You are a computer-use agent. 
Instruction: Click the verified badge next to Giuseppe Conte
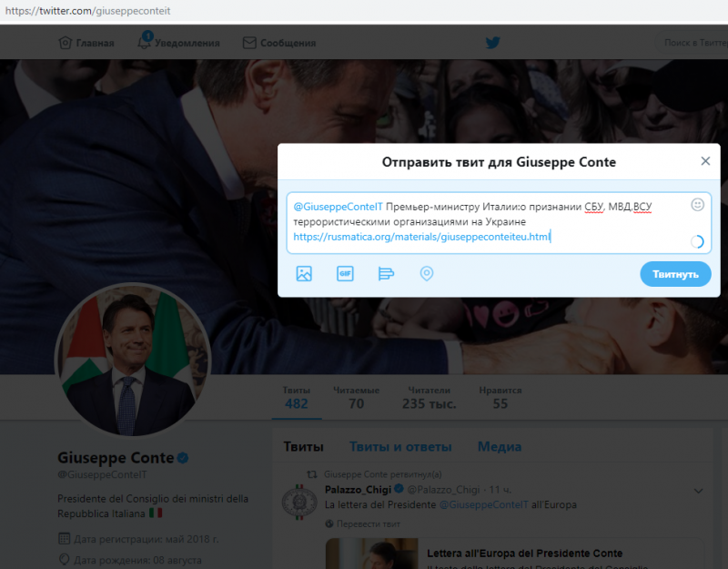pyautogui.click(x=183, y=459)
